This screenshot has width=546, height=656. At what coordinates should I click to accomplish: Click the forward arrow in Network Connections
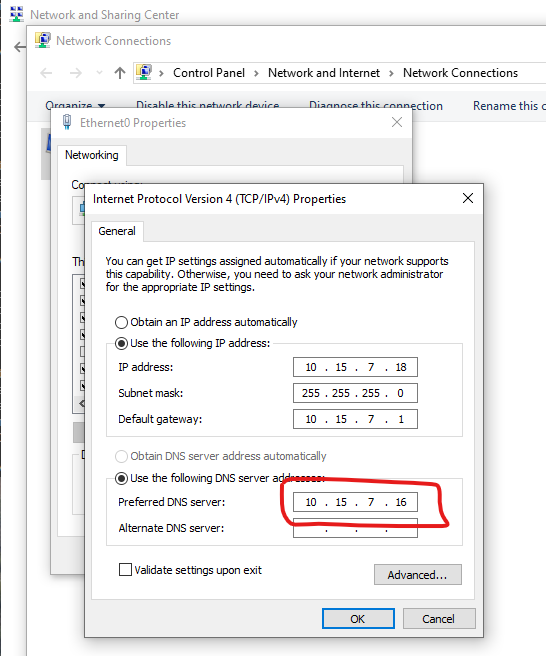pos(76,73)
